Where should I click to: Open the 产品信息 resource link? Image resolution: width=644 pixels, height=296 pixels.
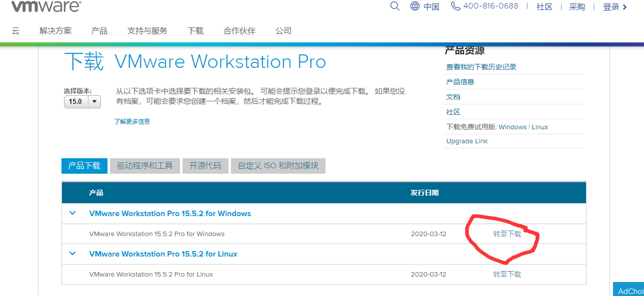coord(460,82)
